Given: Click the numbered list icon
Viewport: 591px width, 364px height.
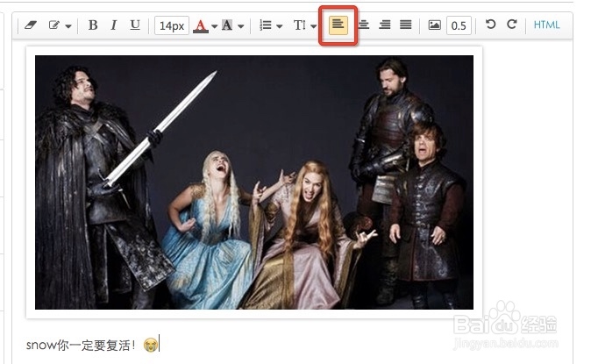Looking at the screenshot, I should tap(266, 25).
